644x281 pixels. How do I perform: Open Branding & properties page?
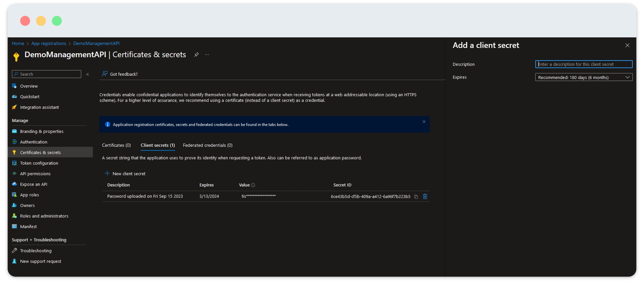(x=42, y=131)
